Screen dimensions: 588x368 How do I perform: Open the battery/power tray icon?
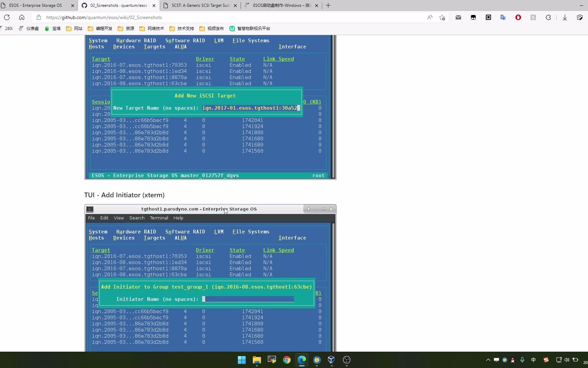pyautogui.click(x=575, y=360)
